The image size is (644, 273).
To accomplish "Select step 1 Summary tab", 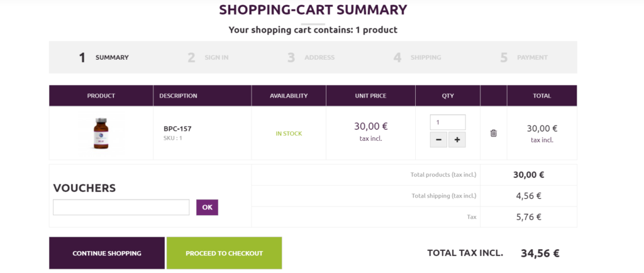I will [x=104, y=57].
